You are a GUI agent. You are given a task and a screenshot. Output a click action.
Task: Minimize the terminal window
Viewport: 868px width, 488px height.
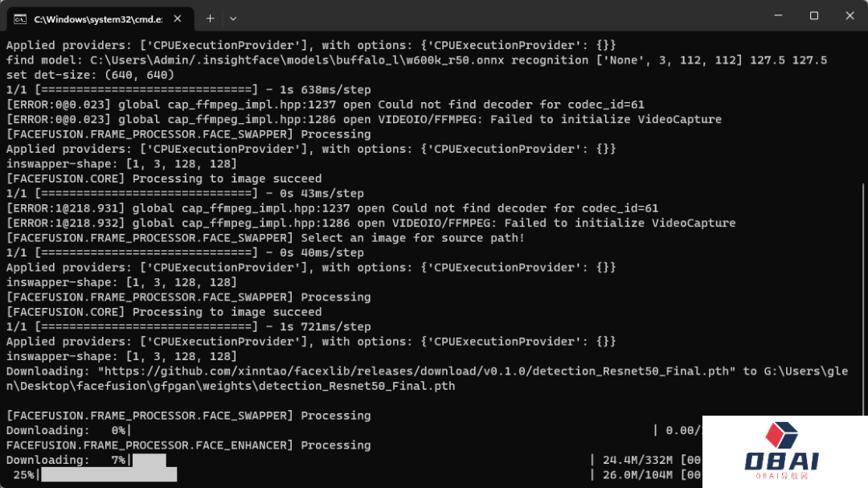pos(777,16)
